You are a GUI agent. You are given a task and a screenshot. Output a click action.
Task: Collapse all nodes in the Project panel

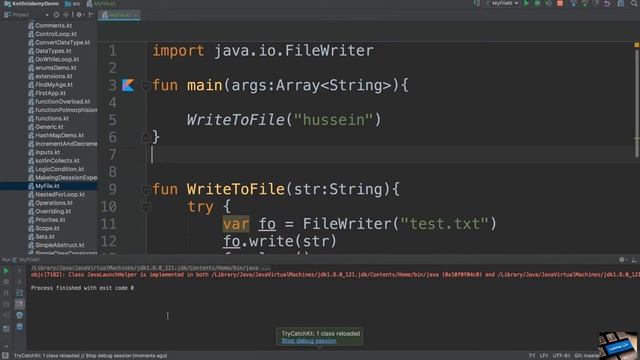(x=66, y=15)
